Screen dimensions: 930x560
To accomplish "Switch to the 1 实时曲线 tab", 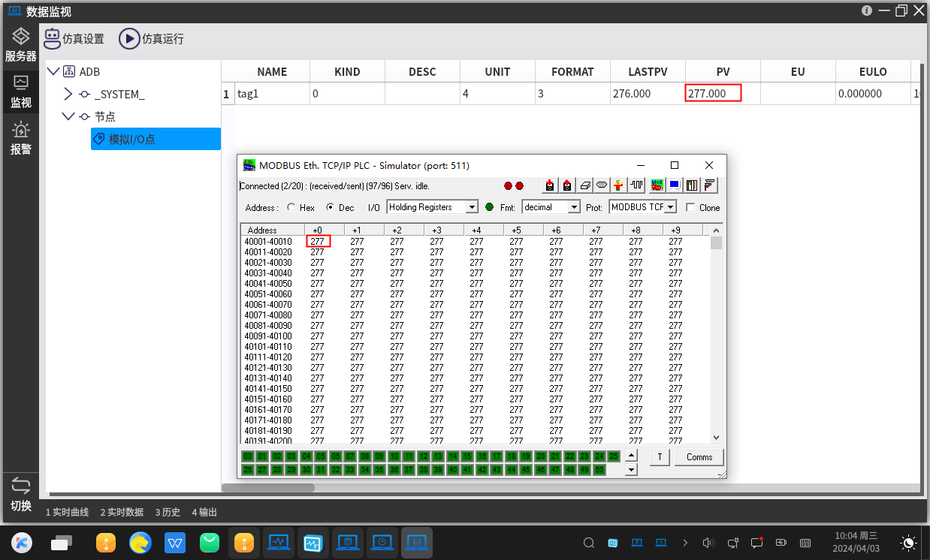I will pos(67,512).
